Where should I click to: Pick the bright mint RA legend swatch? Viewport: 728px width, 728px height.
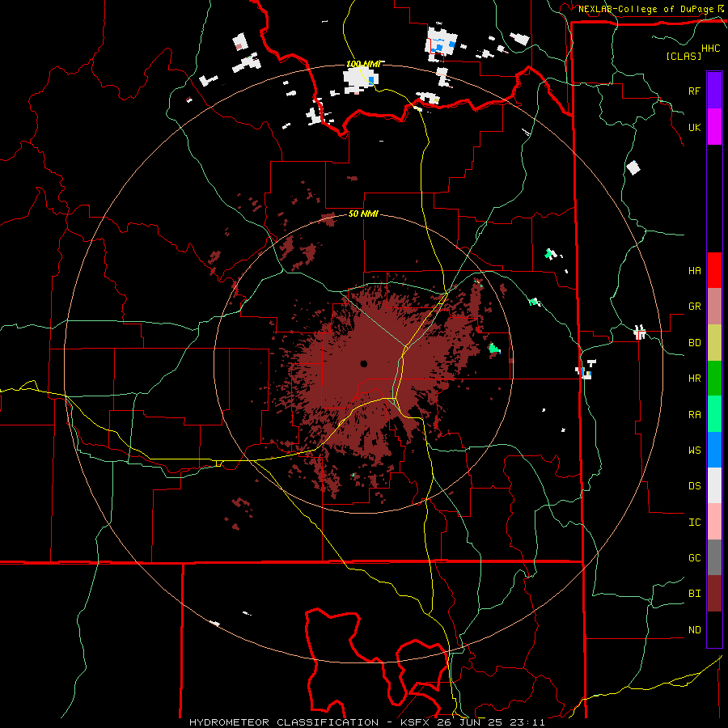714,414
